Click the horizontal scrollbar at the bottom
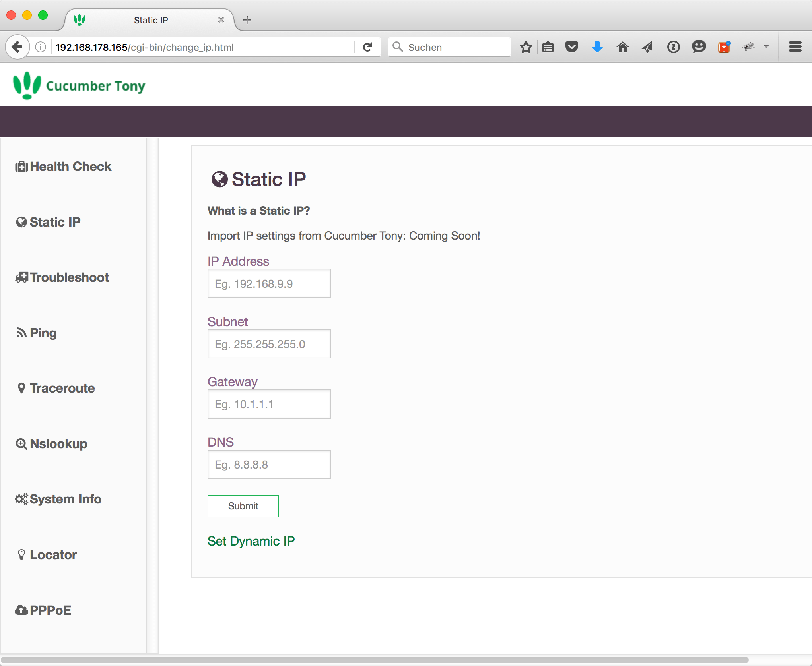The height and width of the screenshot is (666, 812). pyautogui.click(x=375, y=660)
